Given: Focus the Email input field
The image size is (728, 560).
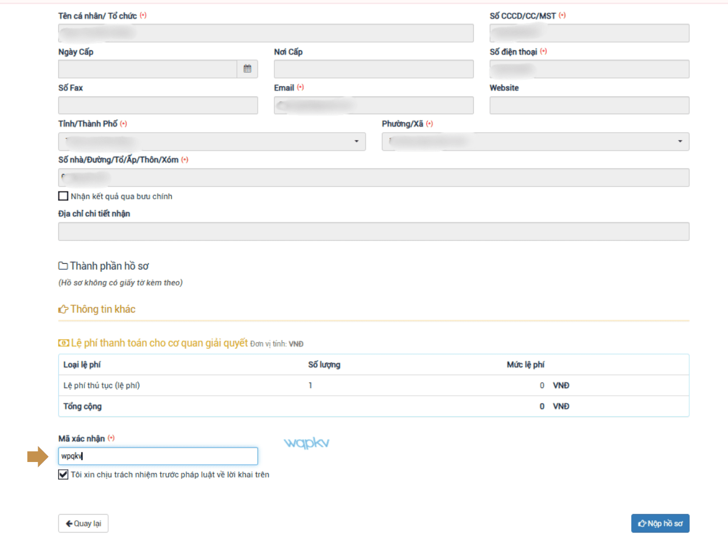Looking at the screenshot, I should point(374,105).
